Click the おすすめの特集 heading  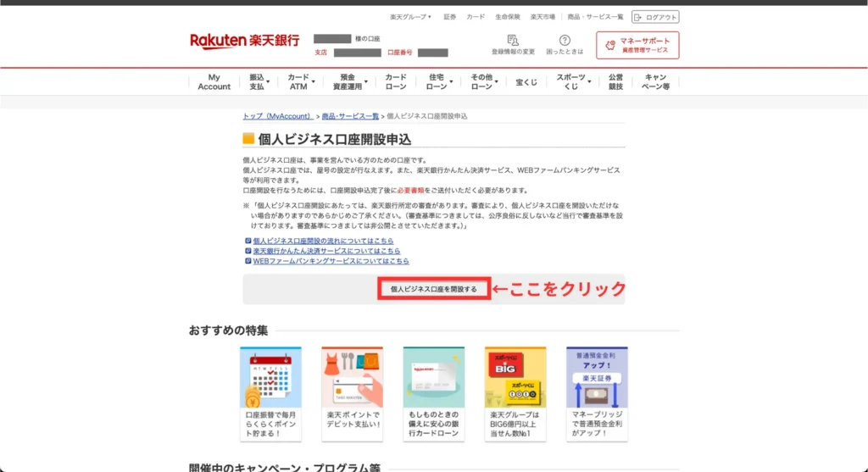point(228,330)
